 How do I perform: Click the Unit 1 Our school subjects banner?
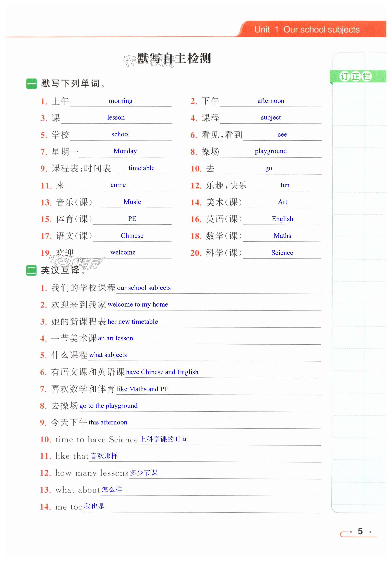[x=307, y=29]
